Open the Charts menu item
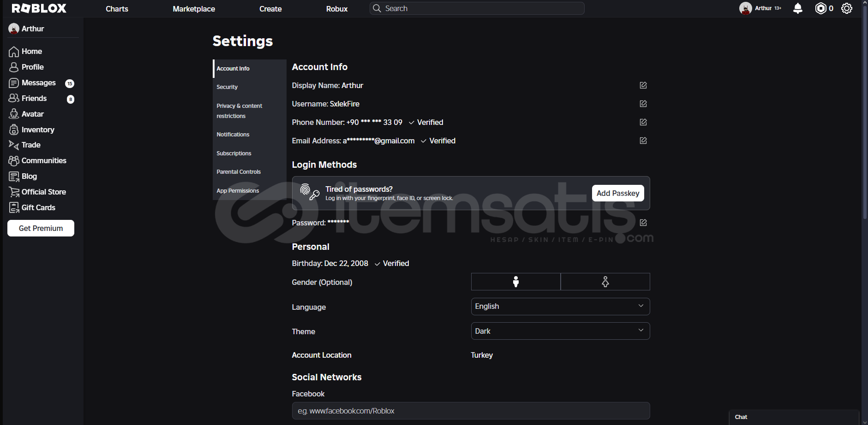868x425 pixels. click(117, 9)
